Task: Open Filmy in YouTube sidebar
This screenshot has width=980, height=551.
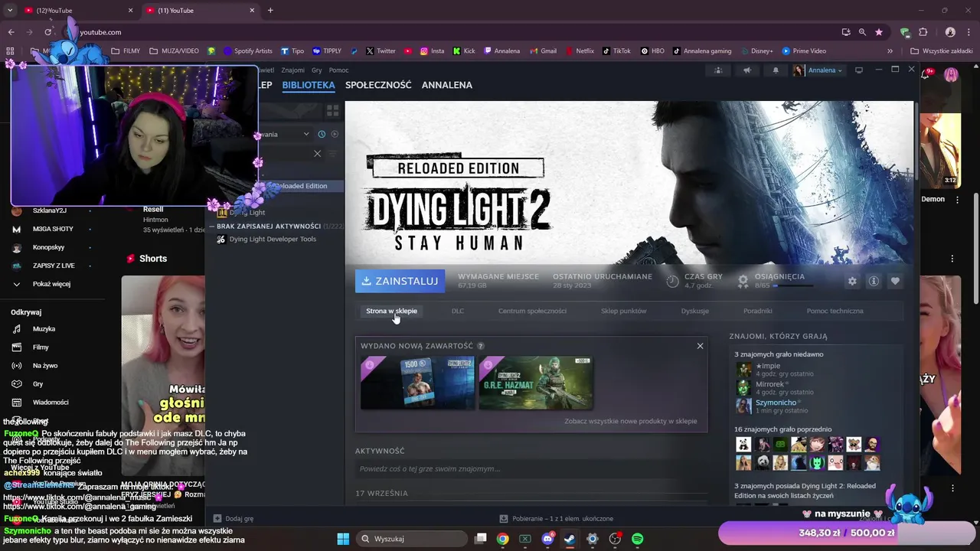Action: tap(41, 347)
